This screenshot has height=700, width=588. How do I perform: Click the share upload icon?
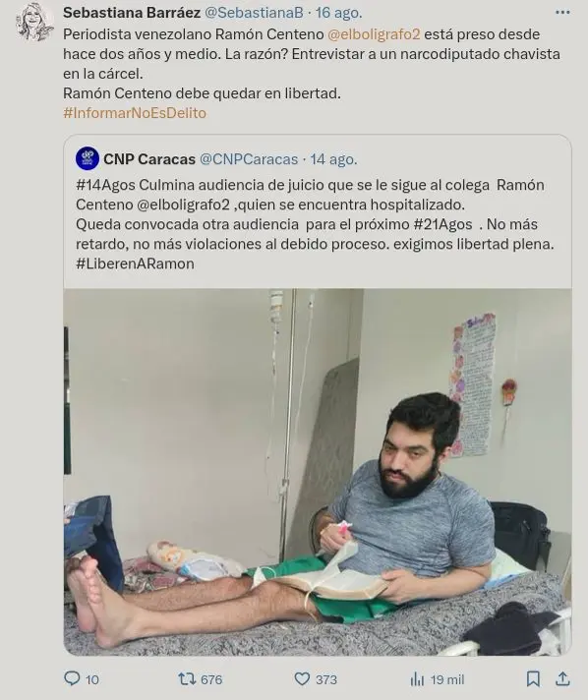562,679
